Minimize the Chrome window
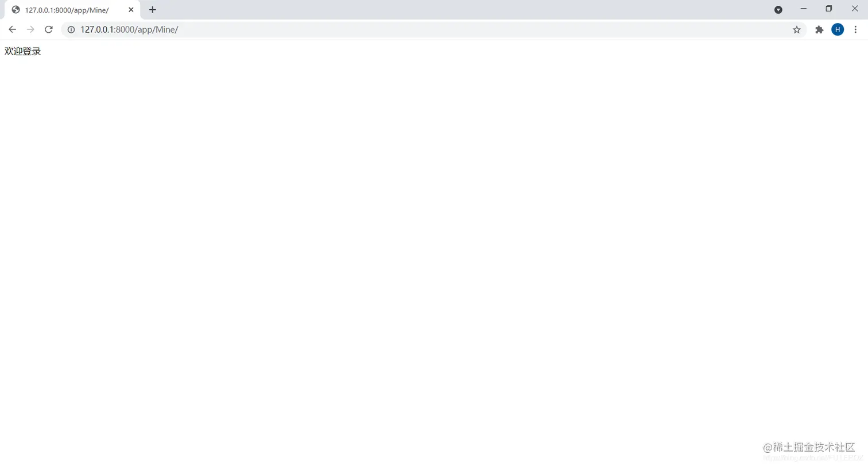The image size is (868, 466). click(804, 9)
